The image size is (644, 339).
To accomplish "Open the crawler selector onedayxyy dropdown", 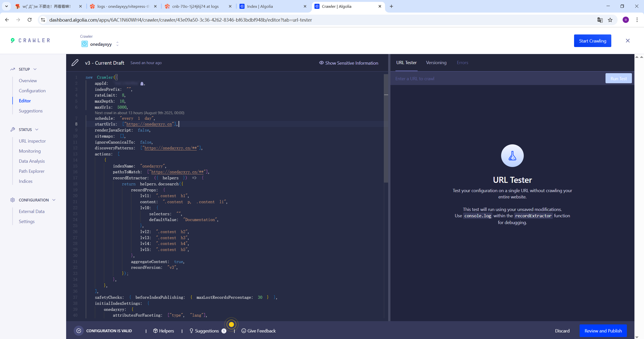I will point(100,44).
